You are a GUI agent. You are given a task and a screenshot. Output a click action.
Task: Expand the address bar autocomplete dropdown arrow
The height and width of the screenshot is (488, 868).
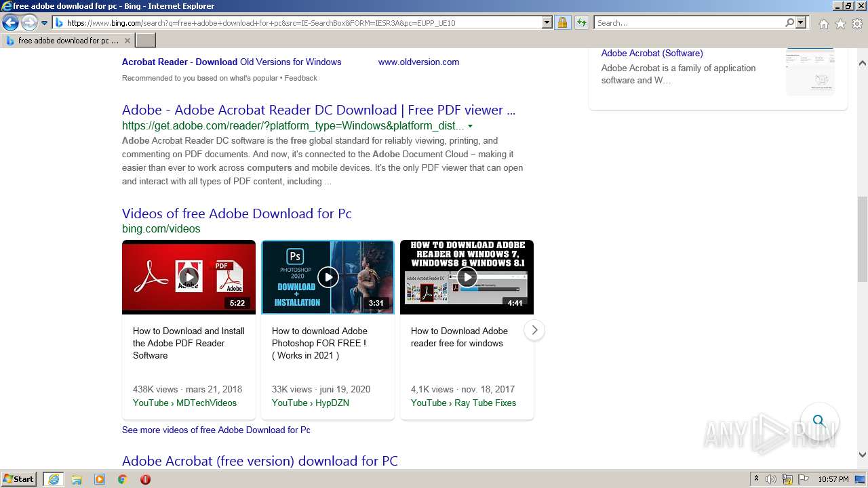coord(547,23)
